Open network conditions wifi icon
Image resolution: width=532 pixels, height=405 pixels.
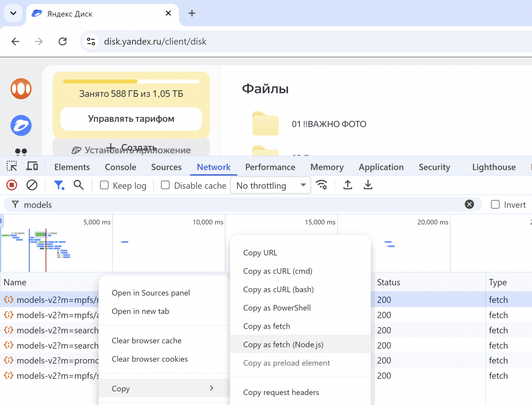[x=322, y=185]
